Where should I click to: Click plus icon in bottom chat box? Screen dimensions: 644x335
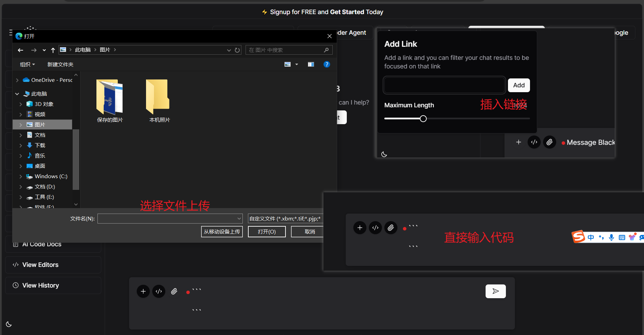pyautogui.click(x=143, y=291)
